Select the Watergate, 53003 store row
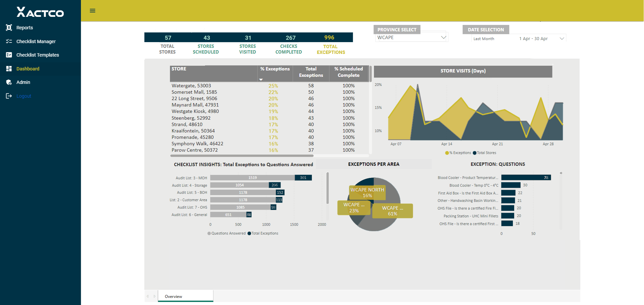Screen dimensions: 644x305 (x=263, y=86)
